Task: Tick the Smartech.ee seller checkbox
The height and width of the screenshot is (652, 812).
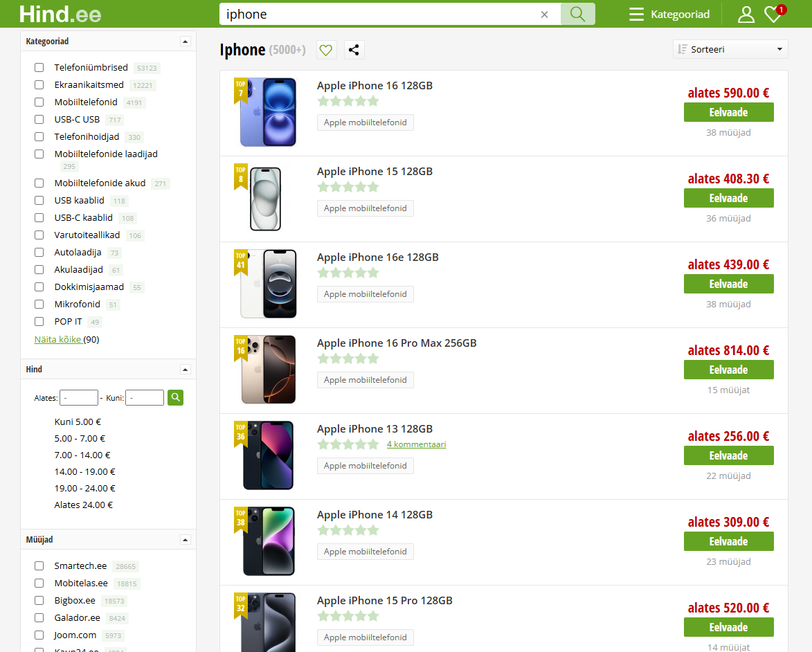Action: click(x=39, y=566)
